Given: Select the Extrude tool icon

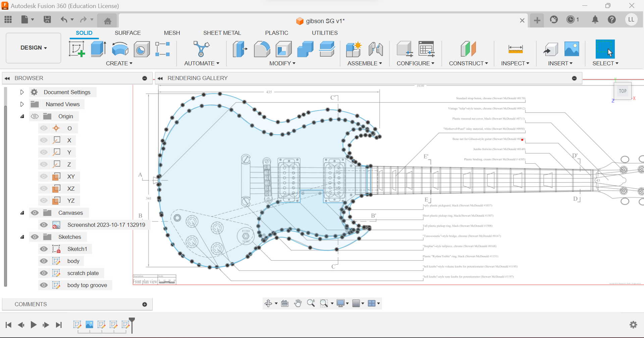Looking at the screenshot, I should [98, 49].
